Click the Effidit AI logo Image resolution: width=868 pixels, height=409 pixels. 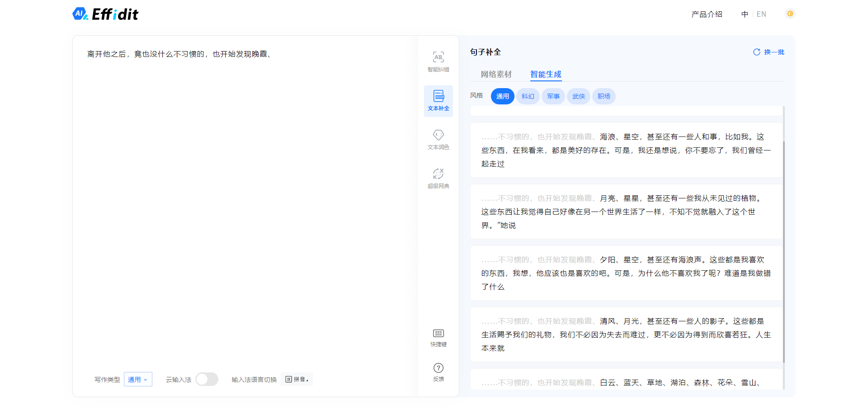click(105, 14)
